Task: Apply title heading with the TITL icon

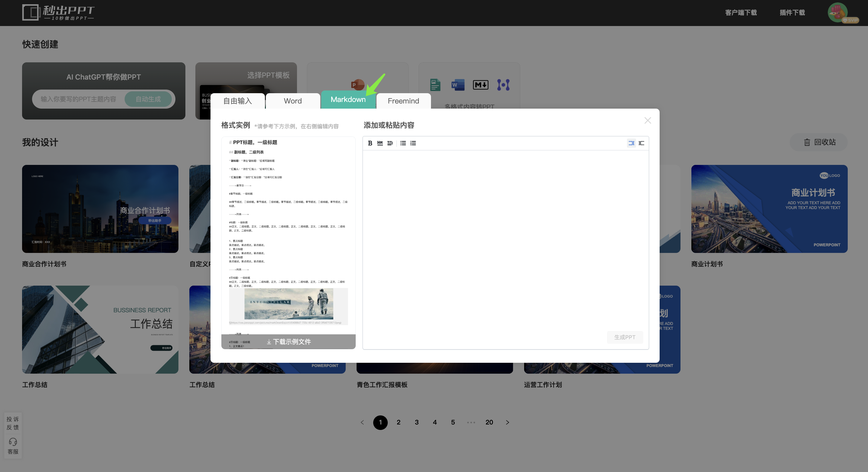Action: pos(390,143)
